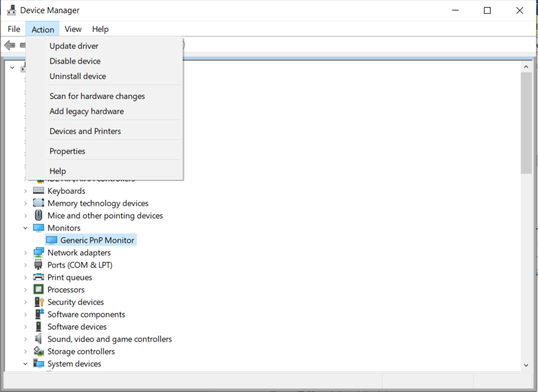Click the back navigation arrow
This screenshot has height=392, width=538.
(x=9, y=45)
